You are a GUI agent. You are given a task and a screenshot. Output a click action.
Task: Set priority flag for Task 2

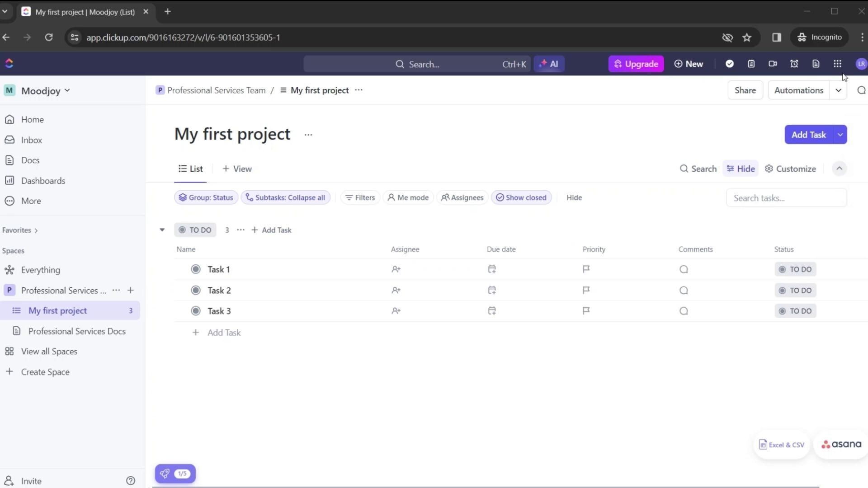coord(586,291)
